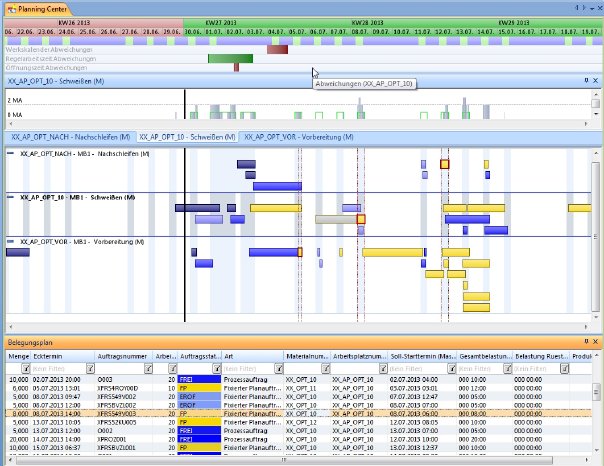The image size is (604, 466).
Task: Close the Belegungsplan panel
Action: click(x=595, y=342)
